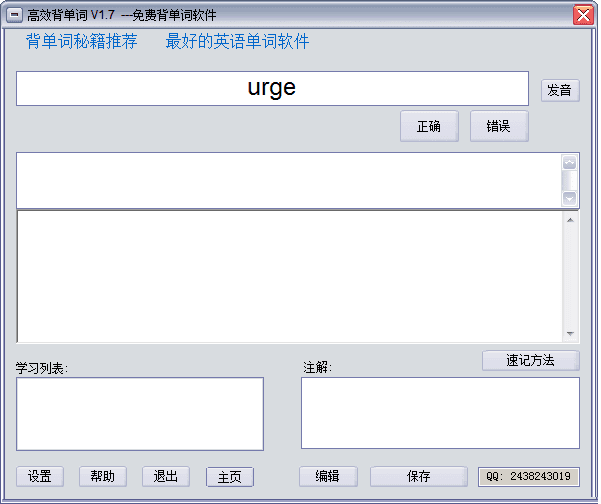Open the window system menu icon

point(15,15)
